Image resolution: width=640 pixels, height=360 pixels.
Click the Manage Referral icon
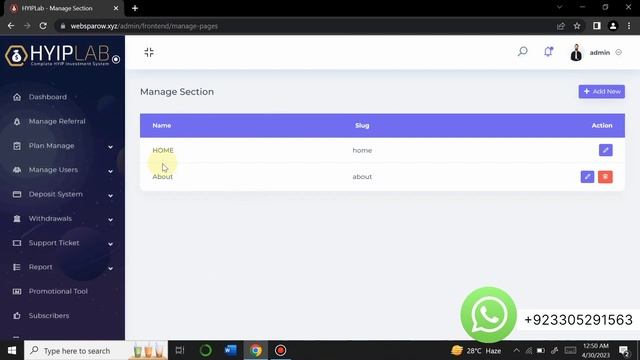pyautogui.click(x=17, y=121)
